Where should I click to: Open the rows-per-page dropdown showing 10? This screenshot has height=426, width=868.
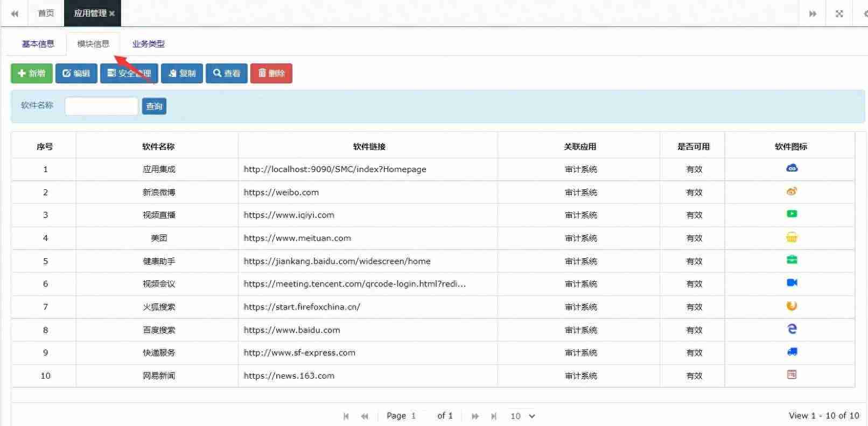click(x=522, y=416)
